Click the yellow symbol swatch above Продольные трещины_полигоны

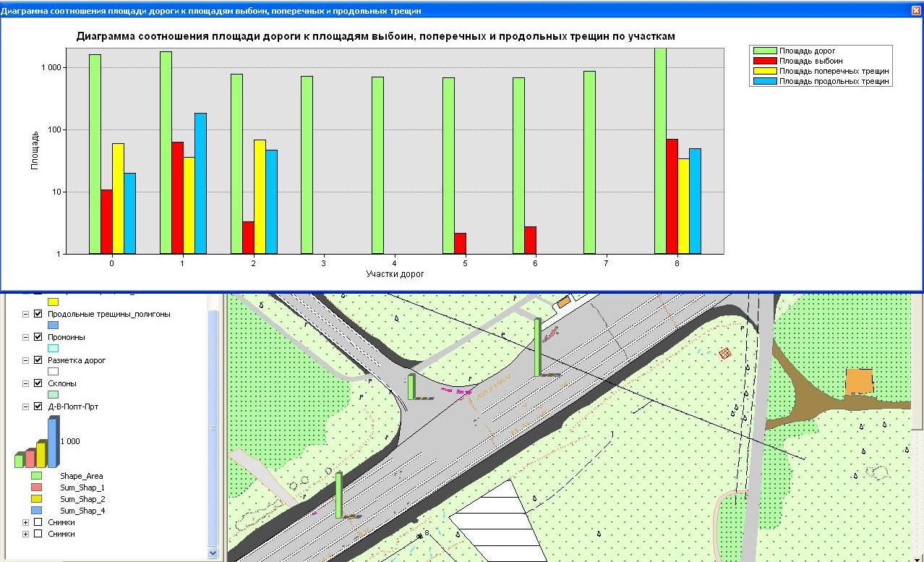[x=53, y=301]
